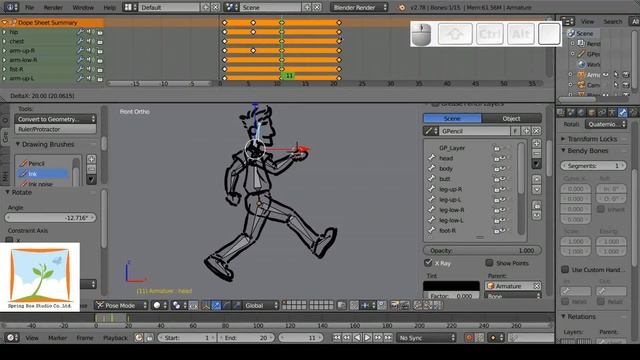Image resolution: width=640 pixels, height=360 pixels.
Task: Open the Blender Render engine dropdown
Action: [x=359, y=7]
